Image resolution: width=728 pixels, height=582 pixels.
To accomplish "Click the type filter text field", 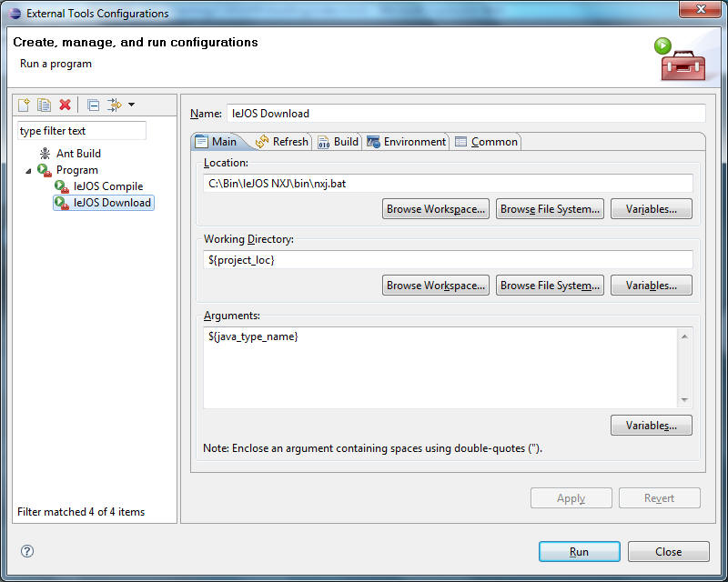I will 82,131.
